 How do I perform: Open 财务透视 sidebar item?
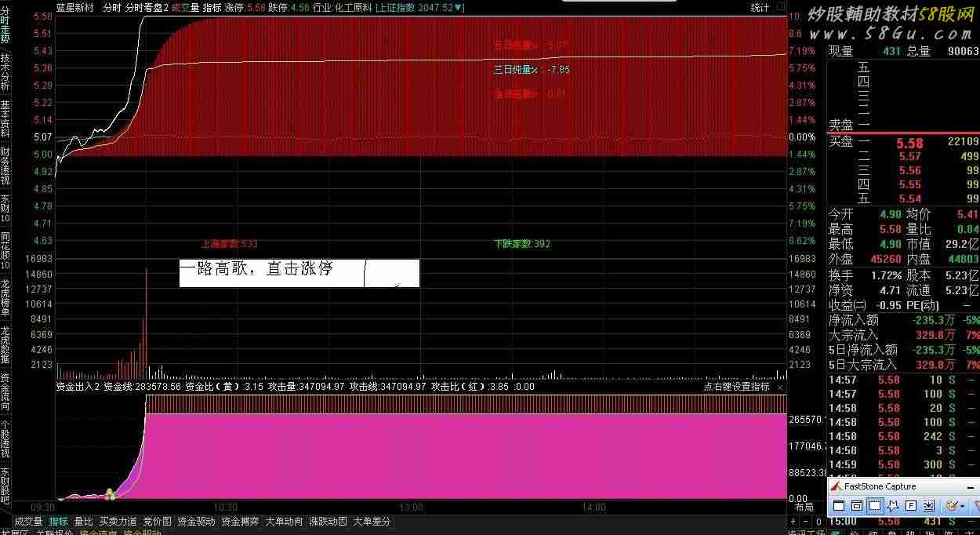(x=5, y=166)
